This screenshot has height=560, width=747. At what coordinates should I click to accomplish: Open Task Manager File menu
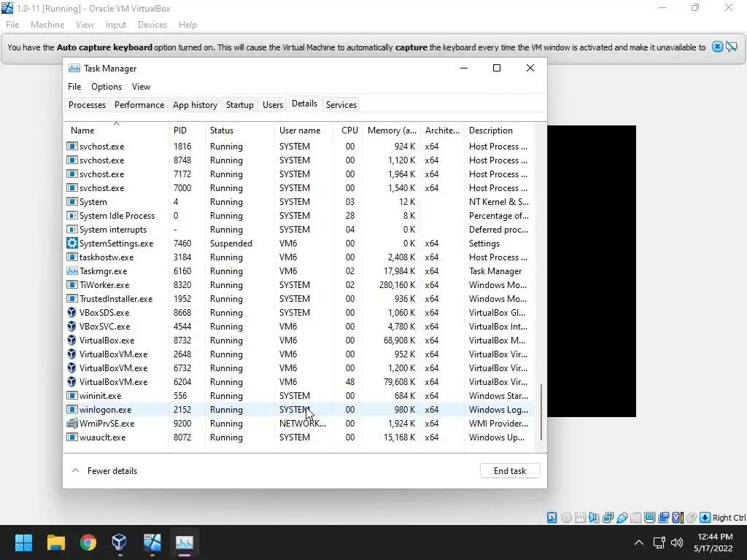[x=74, y=87]
